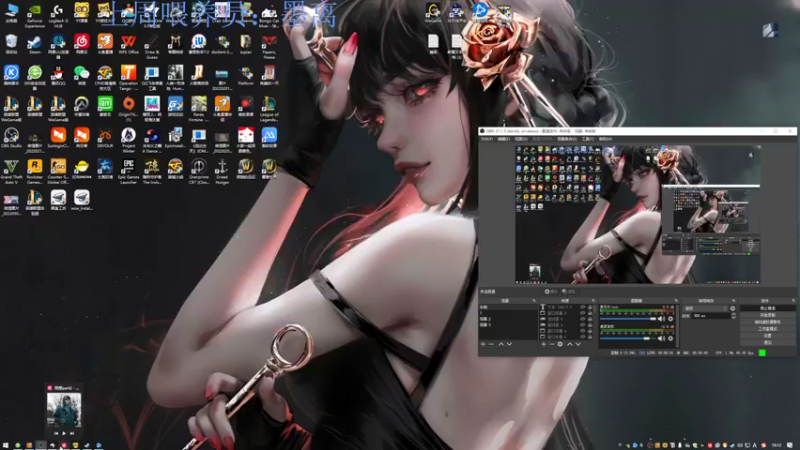800x450 pixels.
Task: Open the Tools menu in OBS
Action: click(x=588, y=139)
